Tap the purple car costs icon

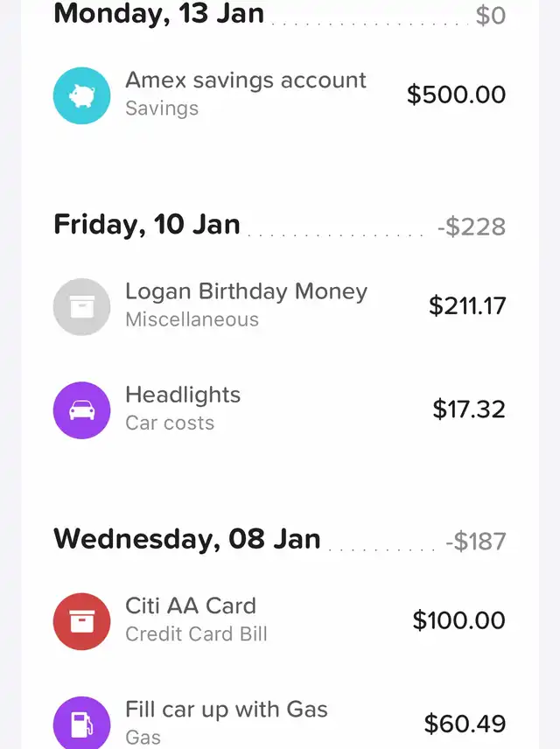pyautogui.click(x=81, y=409)
